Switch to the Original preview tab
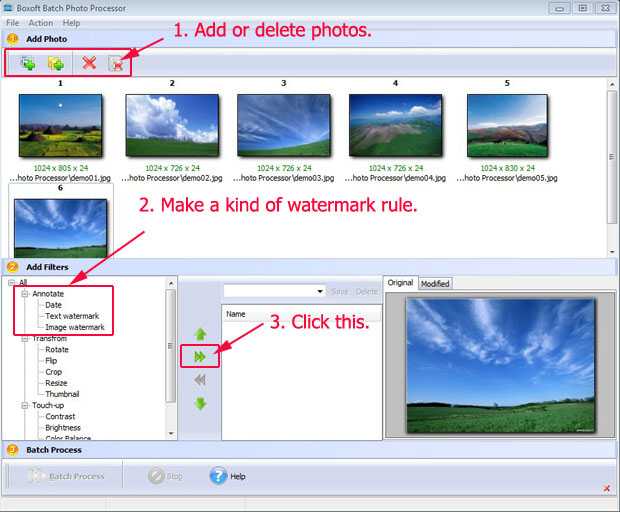The height and width of the screenshot is (512, 620). 400,283
